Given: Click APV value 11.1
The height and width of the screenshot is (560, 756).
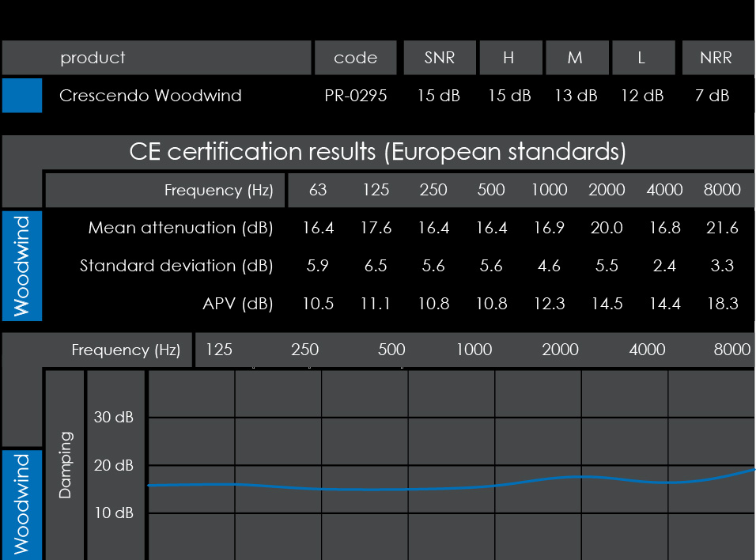Looking at the screenshot, I should point(376,304).
